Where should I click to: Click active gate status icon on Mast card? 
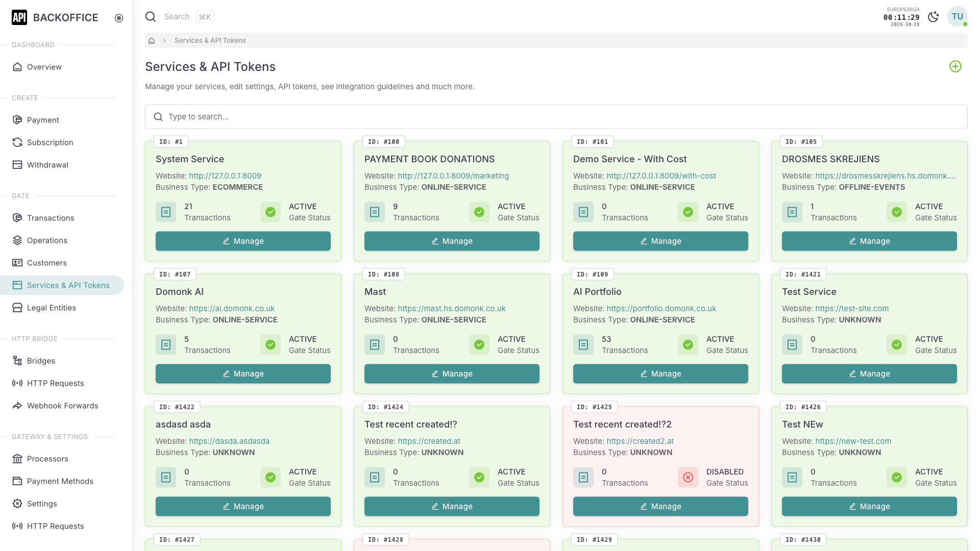pos(479,345)
